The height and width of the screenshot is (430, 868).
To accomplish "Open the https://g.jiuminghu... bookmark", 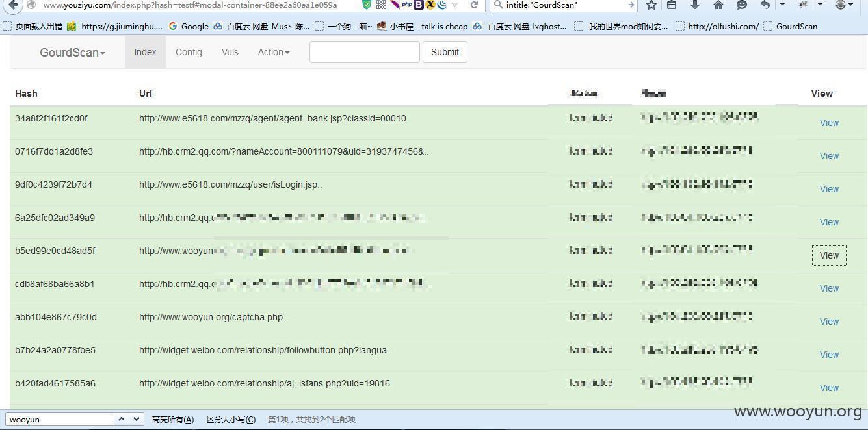I will pyautogui.click(x=114, y=26).
